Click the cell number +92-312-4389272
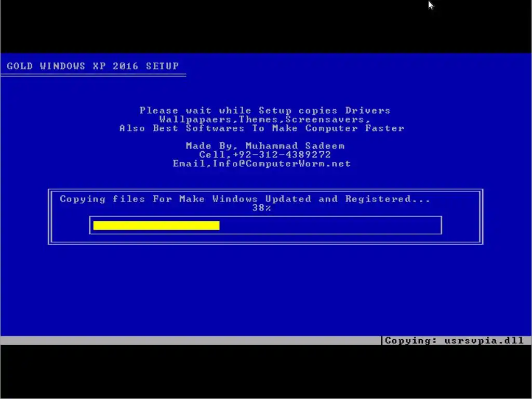The width and height of the screenshot is (532, 399). tap(282, 155)
